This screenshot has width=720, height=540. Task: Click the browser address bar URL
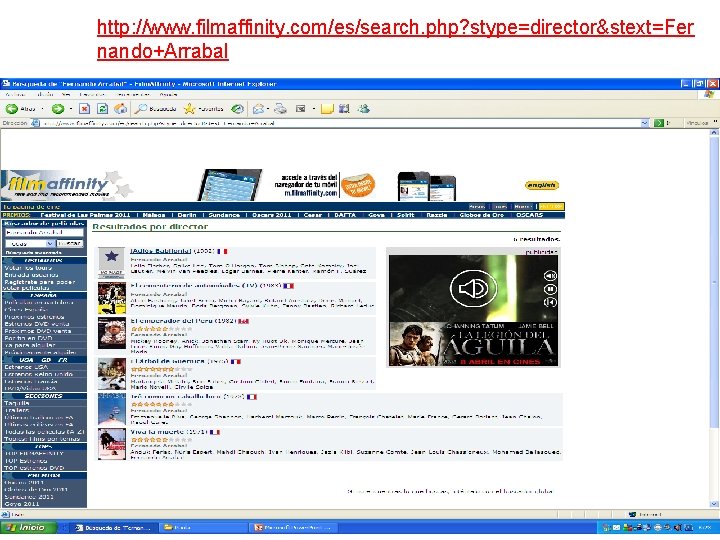(339, 123)
